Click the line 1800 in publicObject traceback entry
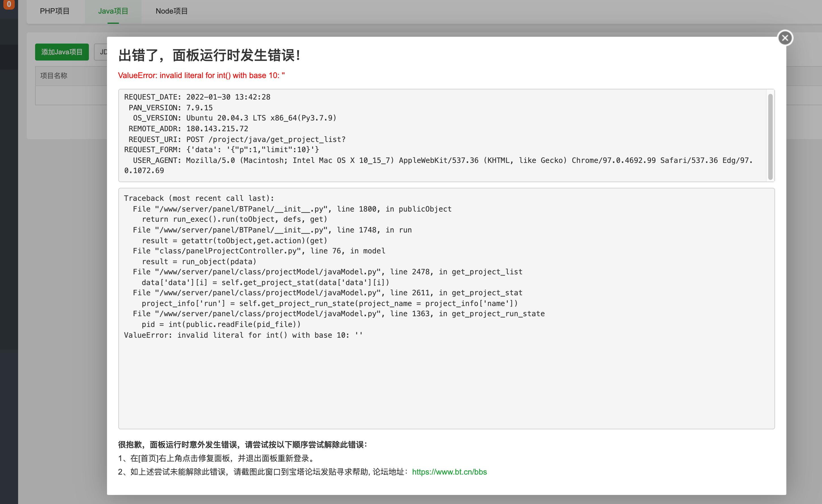 point(292,209)
